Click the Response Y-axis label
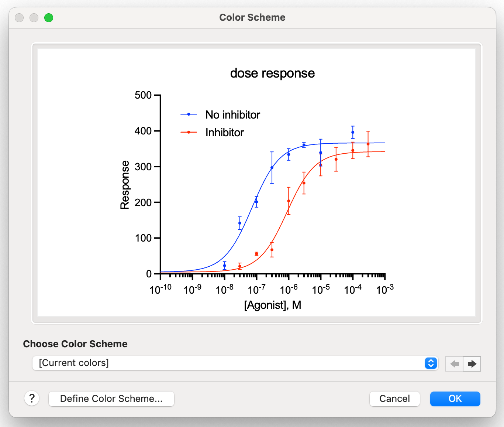The height and width of the screenshot is (427, 504). pos(125,185)
